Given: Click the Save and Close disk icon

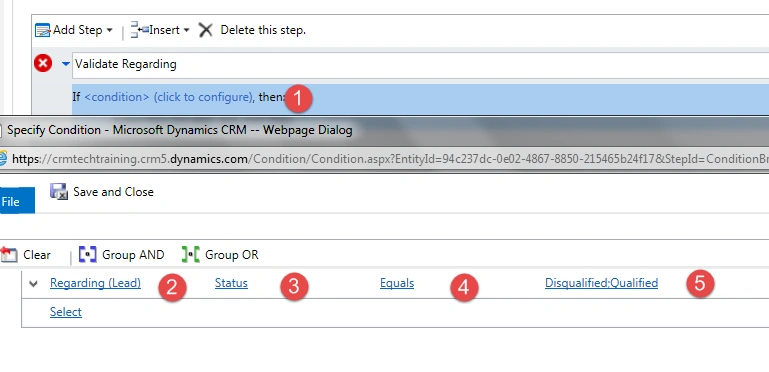Looking at the screenshot, I should pyautogui.click(x=59, y=192).
